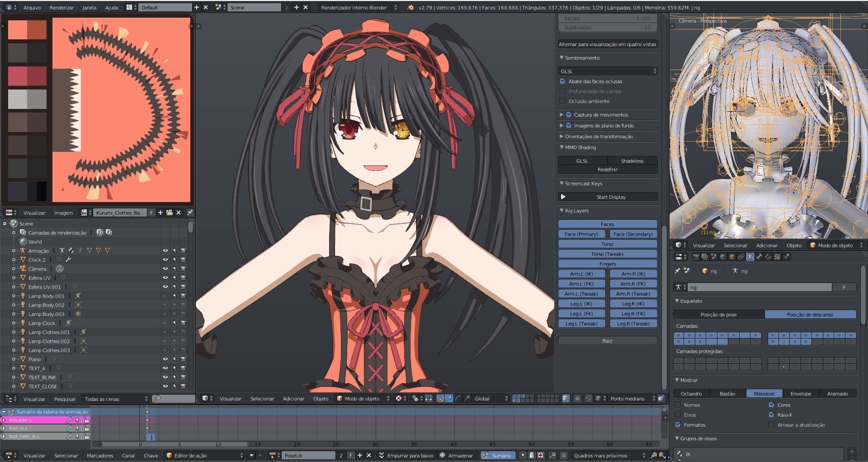Open the Renderizar menu
868x462 pixels.
(x=61, y=7)
